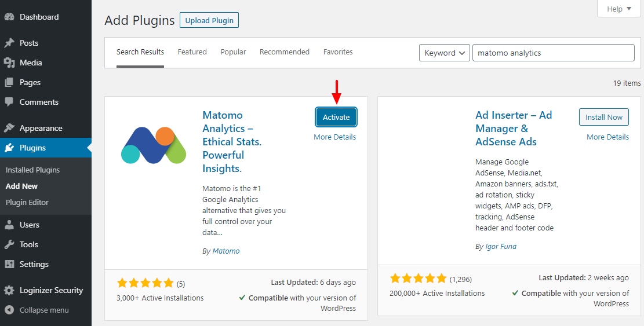The width and height of the screenshot is (644, 326).
Task: Switch to the Popular plugins tab
Action: point(233,52)
